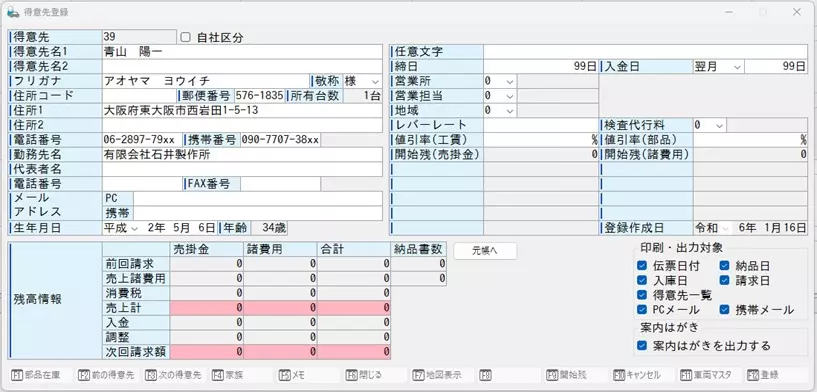Image resolution: width=817 pixels, height=392 pixels.
Task: Click the 得意先名1 field 青山 陽一
Action: pos(242,52)
